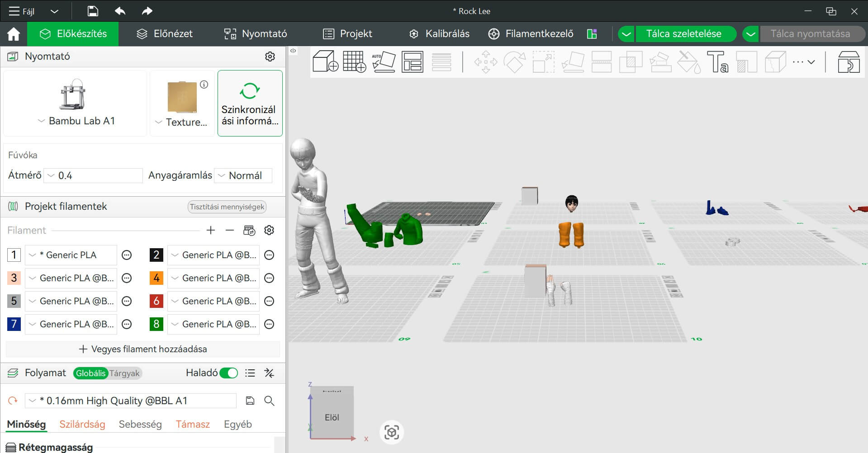Undo the last action
Viewport: 868px width, 453px height.
click(x=120, y=11)
